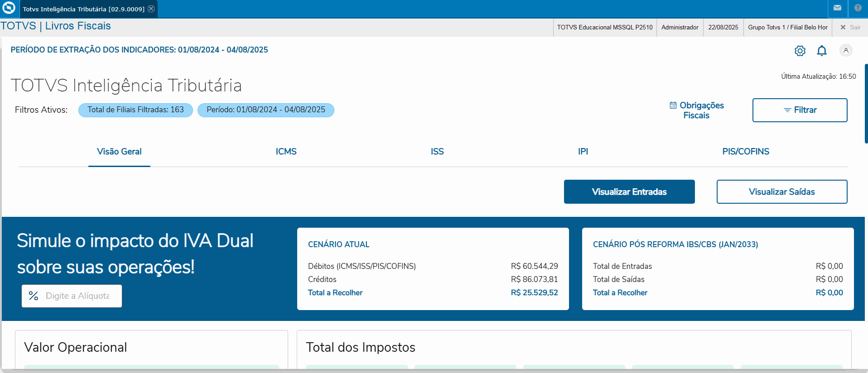The image size is (868, 373).
Task: Switch to the ICMS tab
Action: coord(286,152)
